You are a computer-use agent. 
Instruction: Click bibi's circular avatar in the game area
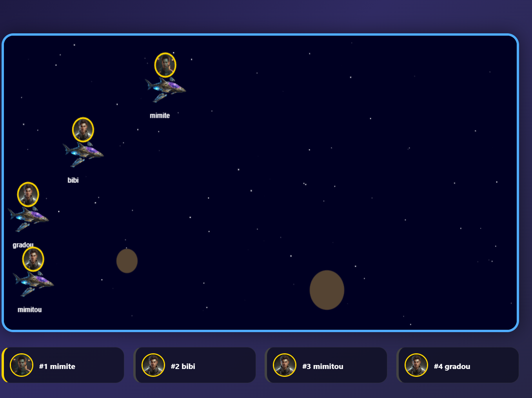coord(83,130)
